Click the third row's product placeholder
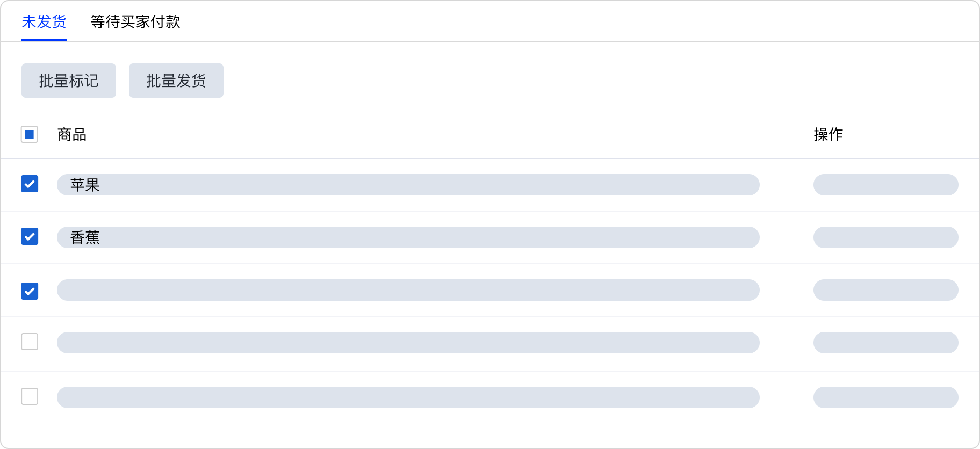This screenshot has height=449, width=980. tap(408, 290)
